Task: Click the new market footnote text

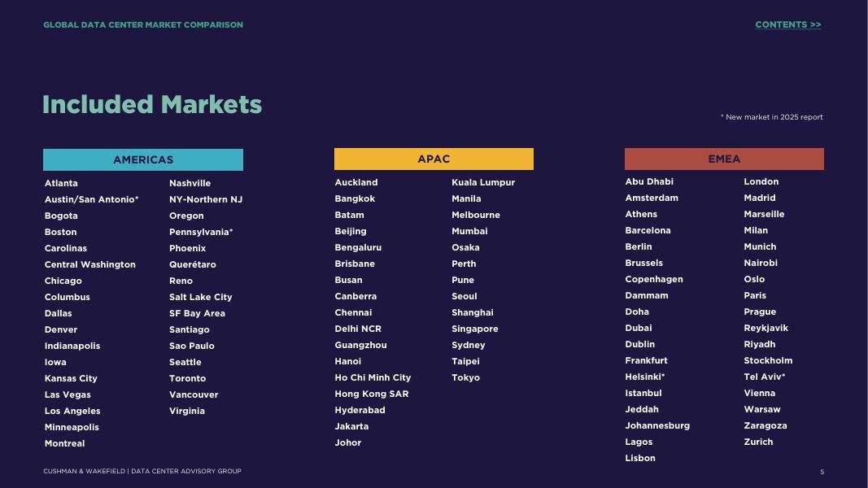Action: (x=771, y=117)
